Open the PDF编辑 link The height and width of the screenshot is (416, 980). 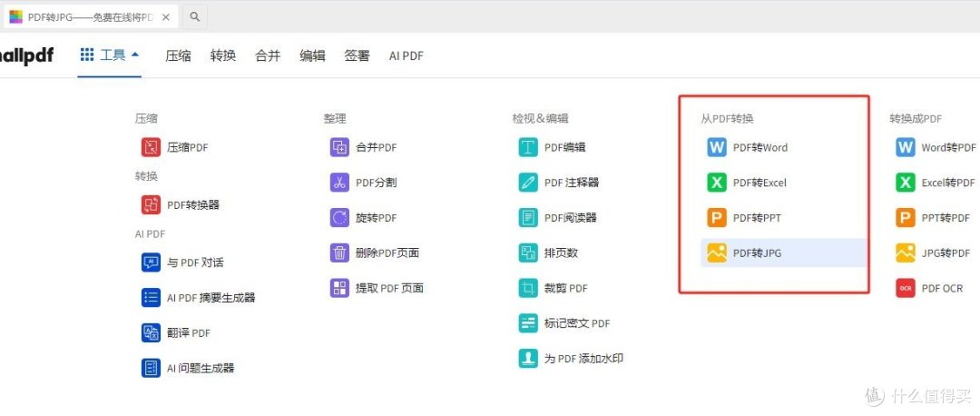565,148
